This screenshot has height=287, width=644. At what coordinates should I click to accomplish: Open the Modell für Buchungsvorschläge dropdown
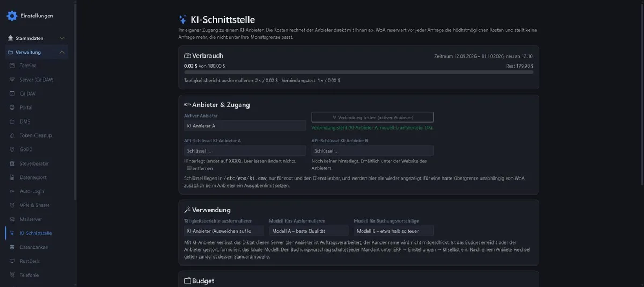point(393,231)
